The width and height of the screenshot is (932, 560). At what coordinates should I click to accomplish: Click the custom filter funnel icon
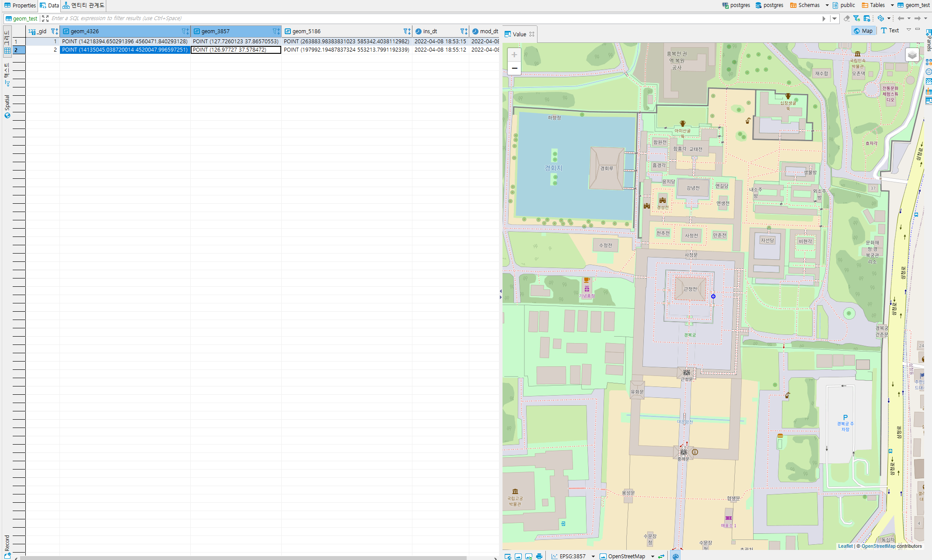[x=856, y=18]
